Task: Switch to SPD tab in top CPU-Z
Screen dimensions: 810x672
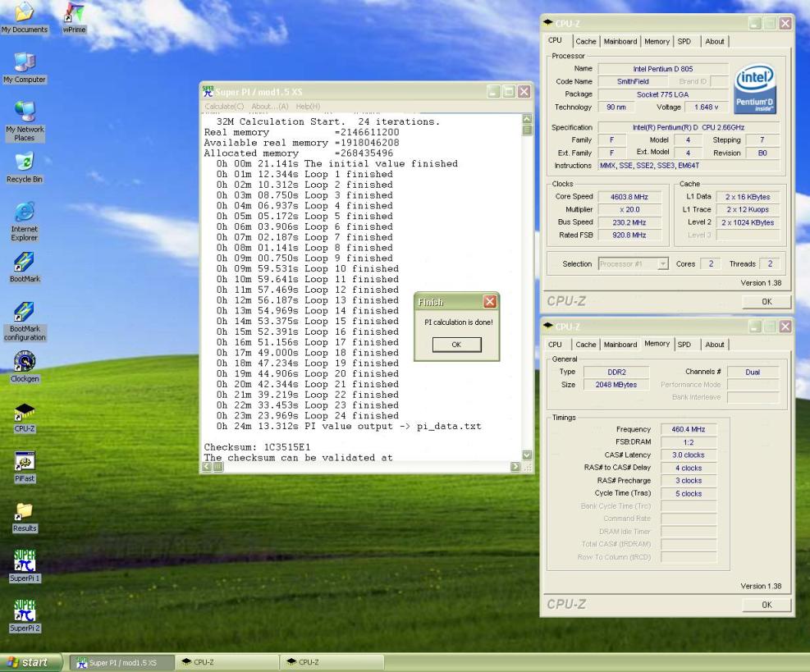Action: click(684, 41)
